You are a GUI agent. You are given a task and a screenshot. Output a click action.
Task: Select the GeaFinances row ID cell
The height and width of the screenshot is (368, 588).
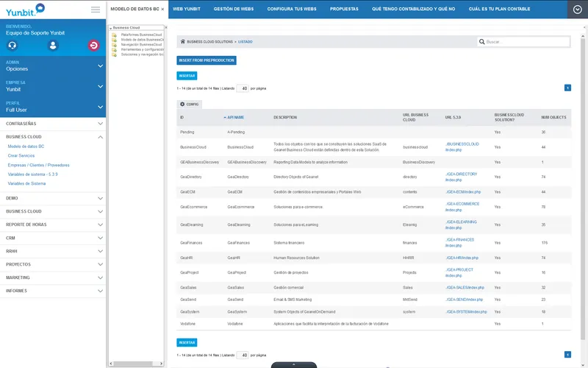191,243
